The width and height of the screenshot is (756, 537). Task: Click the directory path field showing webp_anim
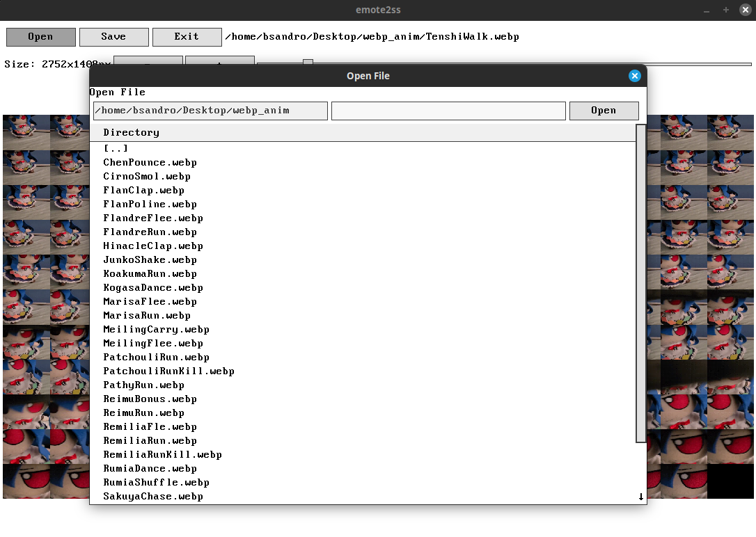click(210, 111)
